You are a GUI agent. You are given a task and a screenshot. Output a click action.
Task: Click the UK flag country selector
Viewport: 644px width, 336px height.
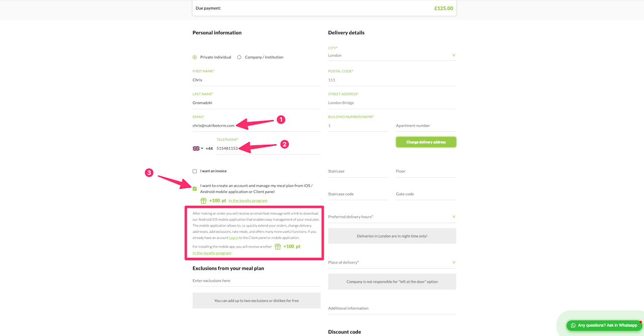[198, 148]
